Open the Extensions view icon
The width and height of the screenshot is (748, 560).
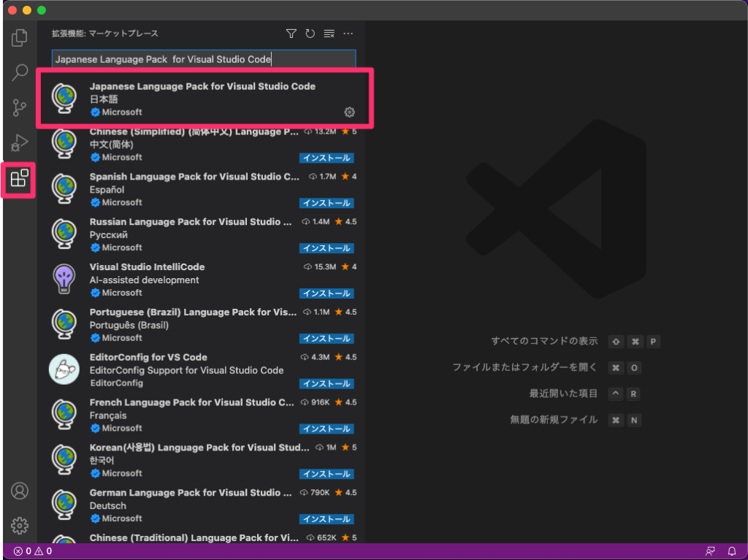(20, 178)
